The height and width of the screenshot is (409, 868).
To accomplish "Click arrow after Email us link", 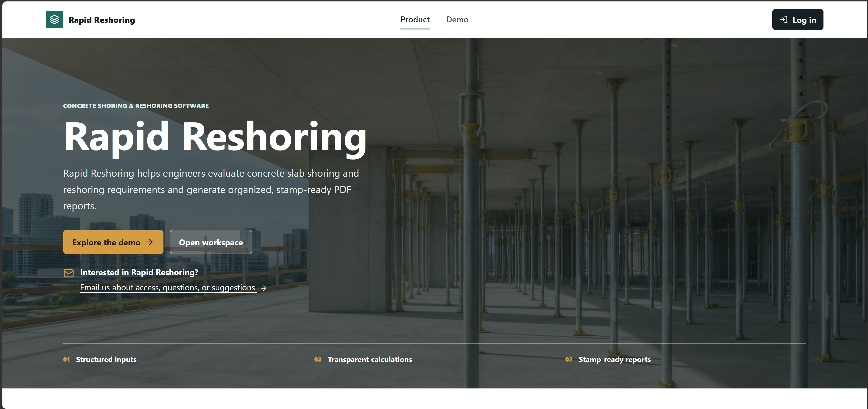I will (264, 288).
